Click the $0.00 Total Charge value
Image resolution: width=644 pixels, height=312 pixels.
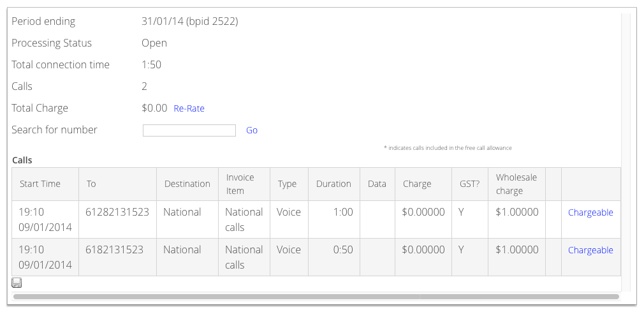(154, 108)
